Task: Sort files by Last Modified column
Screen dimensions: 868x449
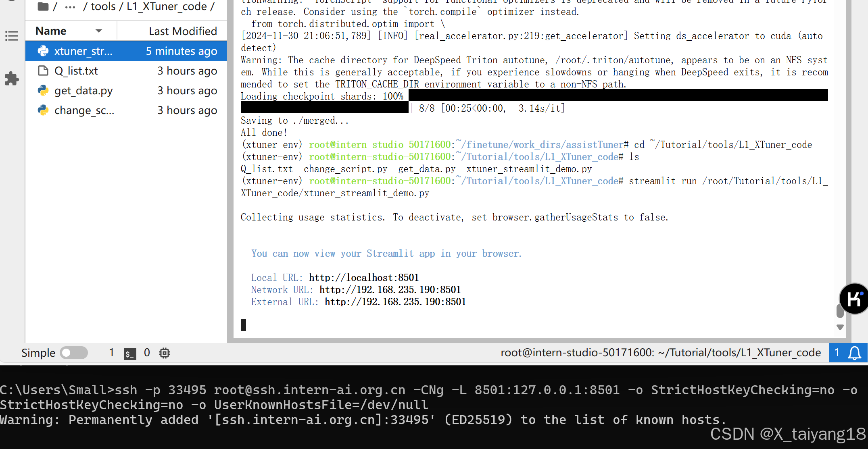Action: click(182, 31)
